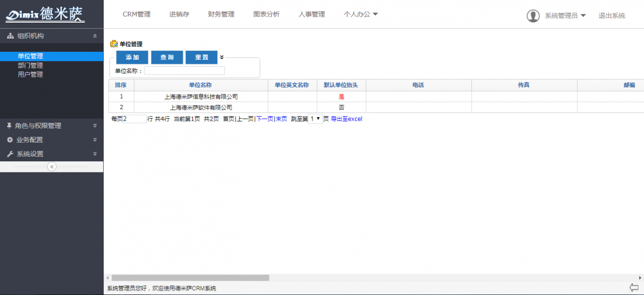644x295 pixels.
Task: Open the CRM管理 menu
Action: point(136,14)
